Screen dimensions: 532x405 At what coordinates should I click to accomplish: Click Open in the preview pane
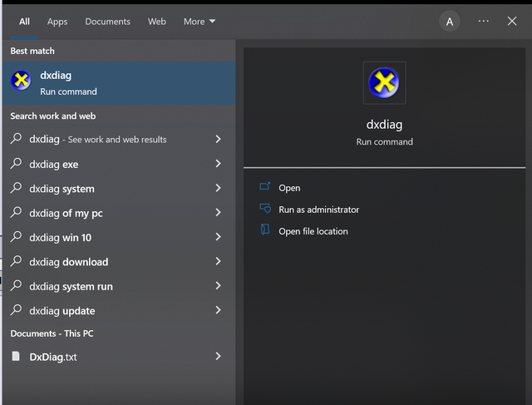tap(289, 188)
